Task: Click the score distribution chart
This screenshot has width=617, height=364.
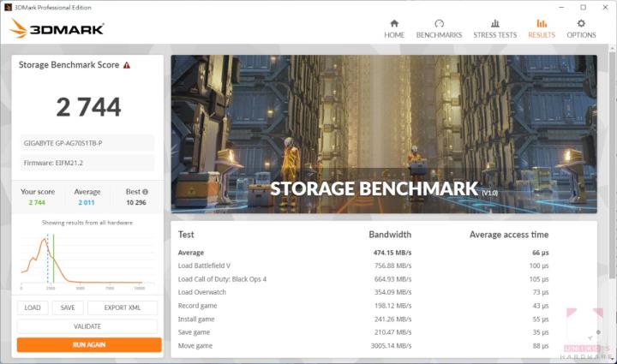Action: tap(87, 260)
